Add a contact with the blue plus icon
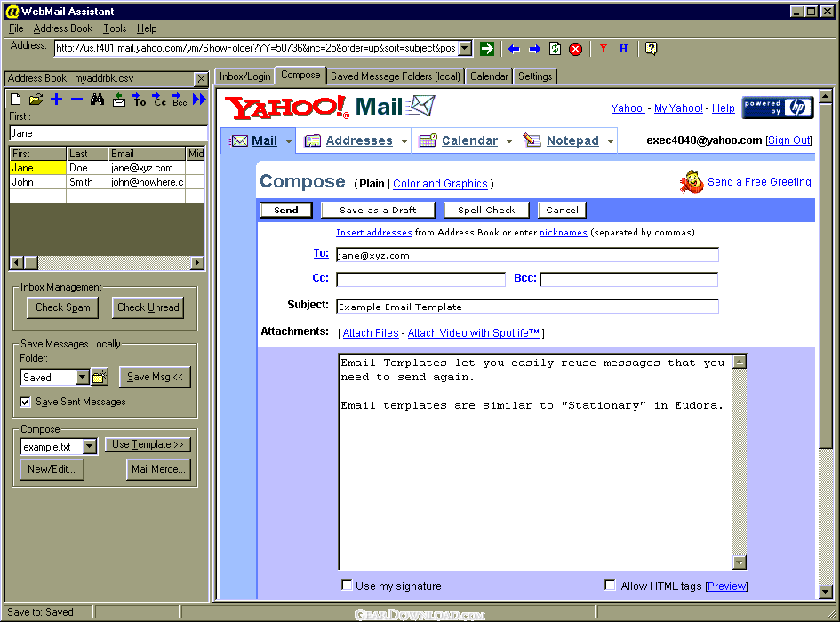The image size is (840, 622). point(56,100)
